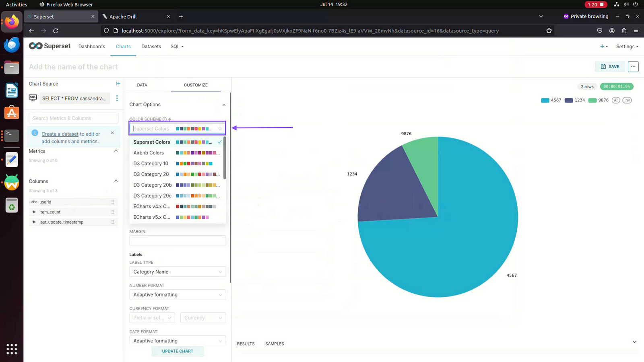Open the plus new-item menu

[x=604, y=47]
